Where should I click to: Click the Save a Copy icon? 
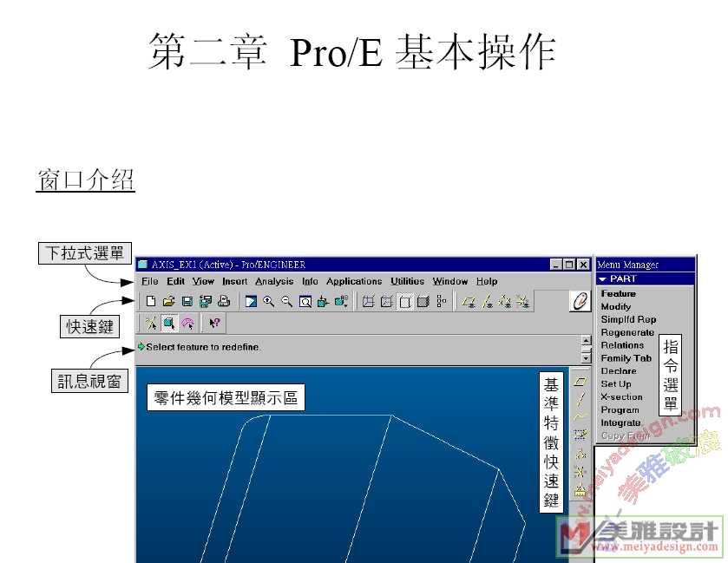(x=206, y=301)
